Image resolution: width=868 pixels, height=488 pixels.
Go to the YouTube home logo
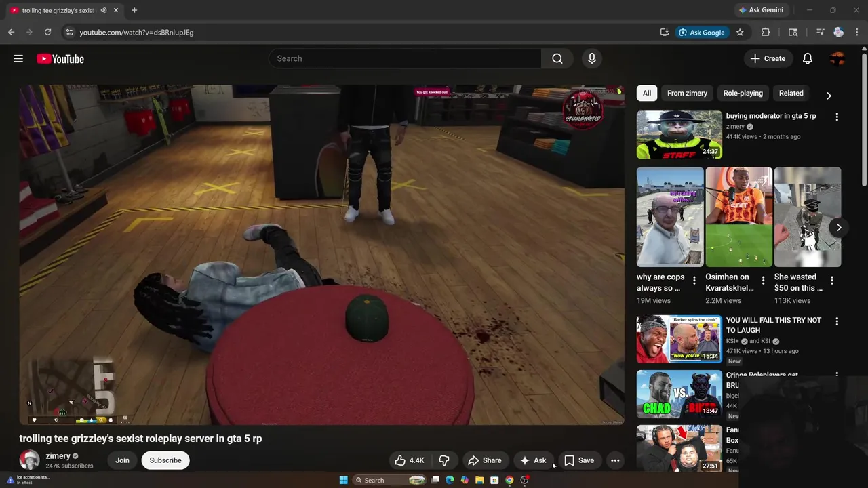pos(60,59)
